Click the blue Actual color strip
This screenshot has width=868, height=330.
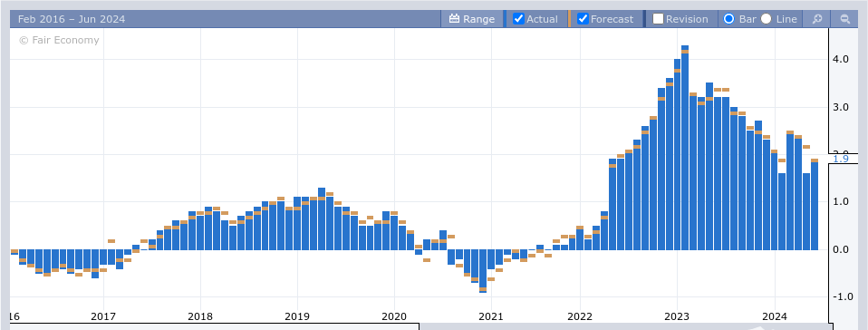tap(505, 19)
